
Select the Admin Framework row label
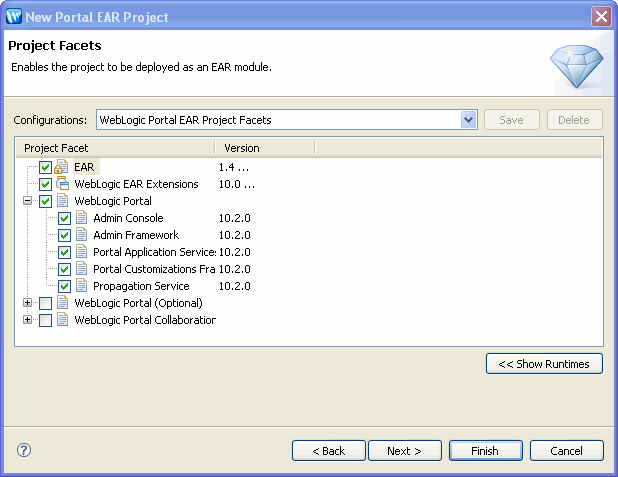pos(136,235)
